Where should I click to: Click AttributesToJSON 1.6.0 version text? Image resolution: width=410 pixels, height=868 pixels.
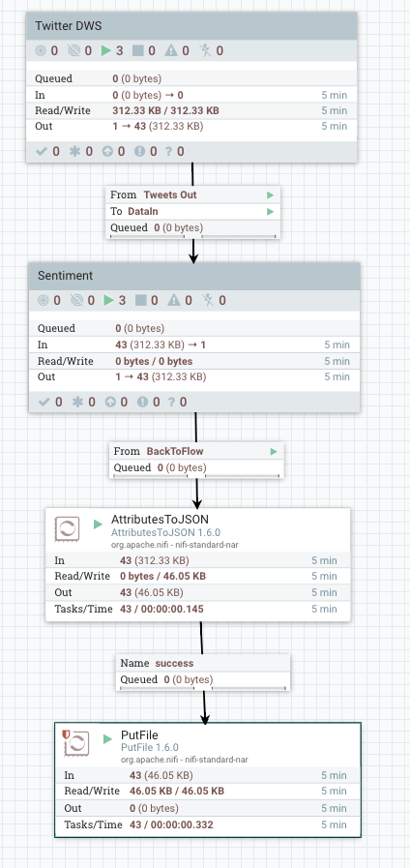pyautogui.click(x=166, y=532)
